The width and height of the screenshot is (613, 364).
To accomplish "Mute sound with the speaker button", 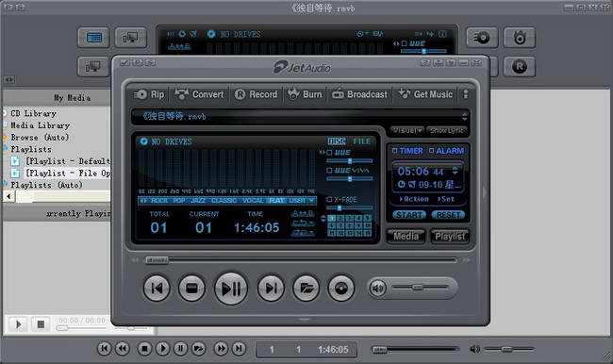I will [377, 289].
